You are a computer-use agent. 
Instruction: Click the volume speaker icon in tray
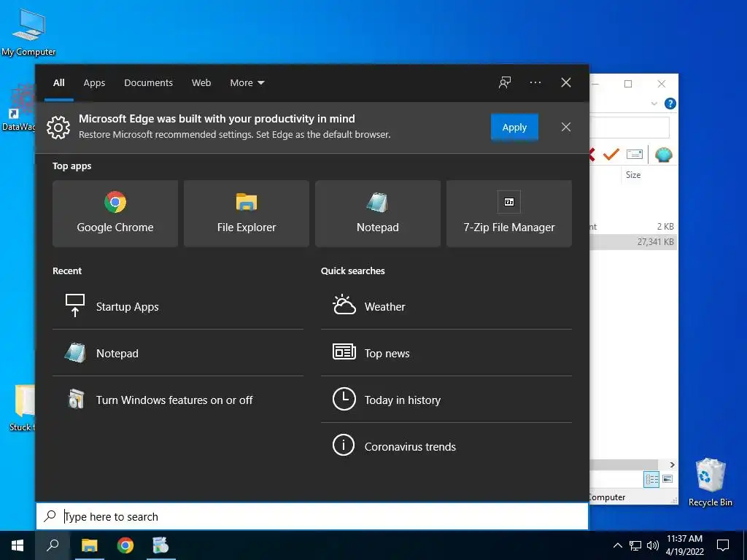[x=653, y=545]
